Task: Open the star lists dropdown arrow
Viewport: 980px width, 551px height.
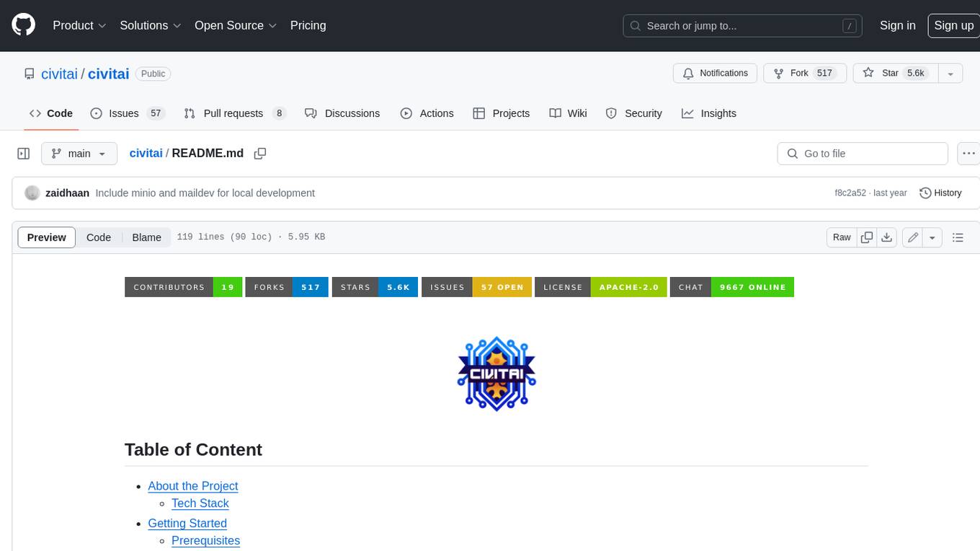Action: tap(950, 74)
